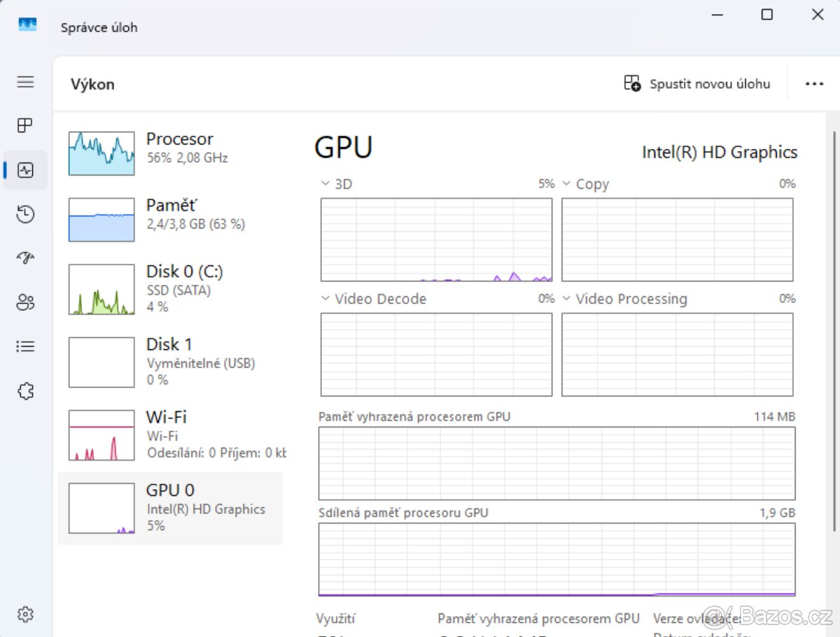Open the navigation hamburger menu
Viewport: 840px width, 637px height.
(25, 82)
